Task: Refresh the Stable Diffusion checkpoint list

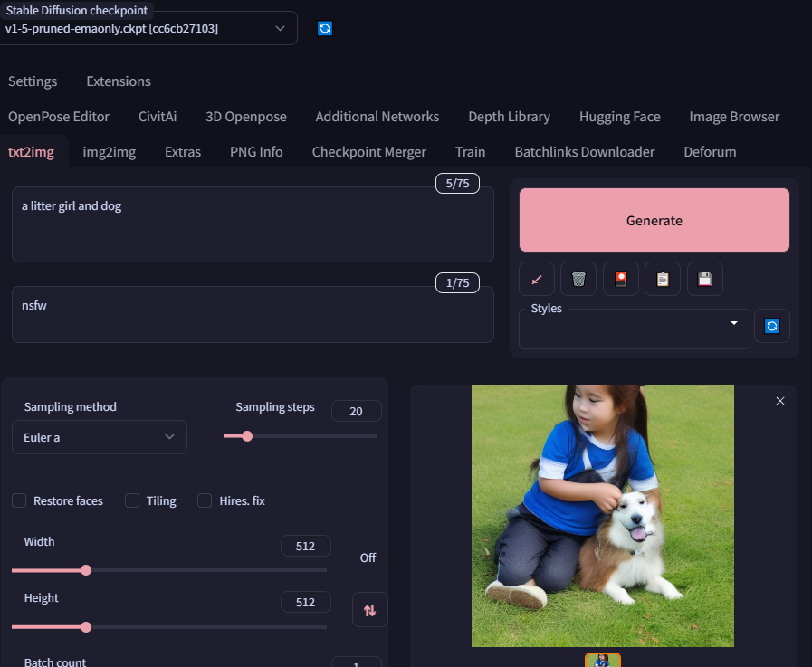Action: coord(325,28)
